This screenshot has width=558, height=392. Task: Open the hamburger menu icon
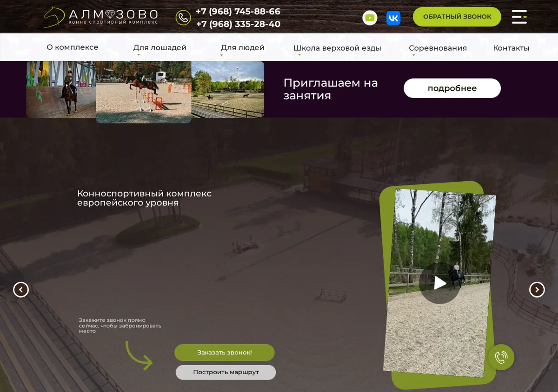[x=519, y=17]
